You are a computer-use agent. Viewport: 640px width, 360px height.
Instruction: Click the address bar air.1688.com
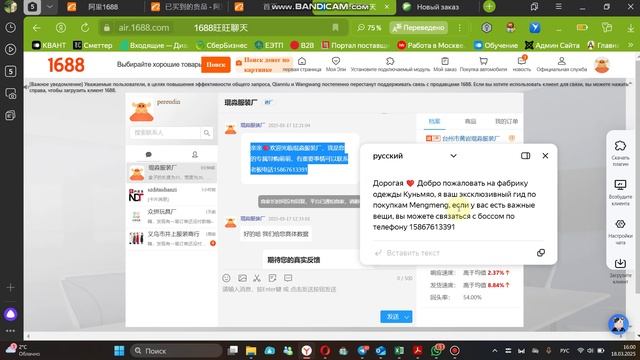point(144,28)
